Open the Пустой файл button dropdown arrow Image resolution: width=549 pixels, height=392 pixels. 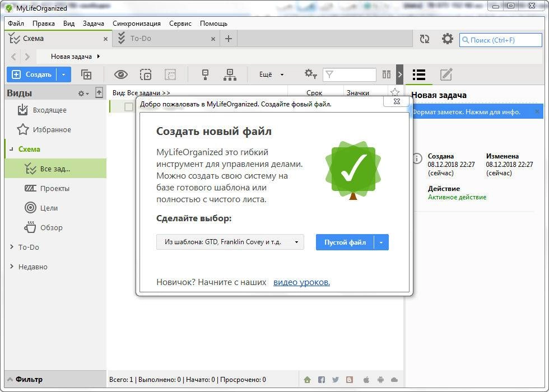[381, 242]
